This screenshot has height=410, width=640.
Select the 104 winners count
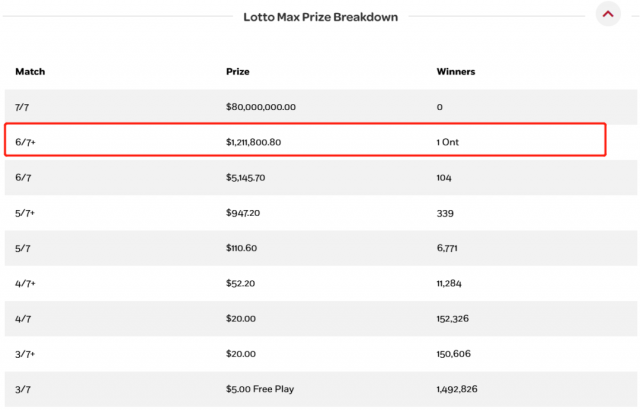[x=445, y=178]
